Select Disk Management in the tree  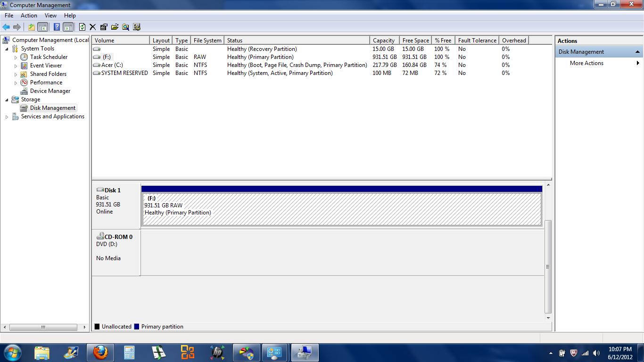(53, 108)
